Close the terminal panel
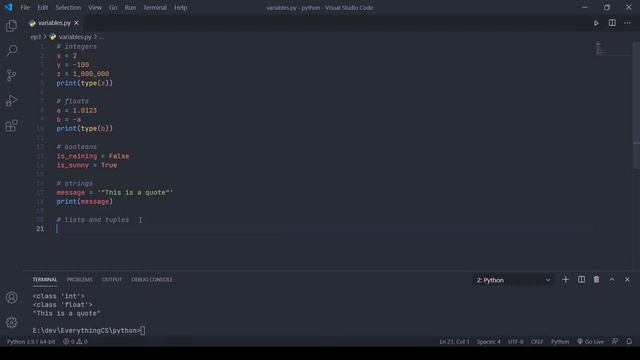 coord(627,280)
